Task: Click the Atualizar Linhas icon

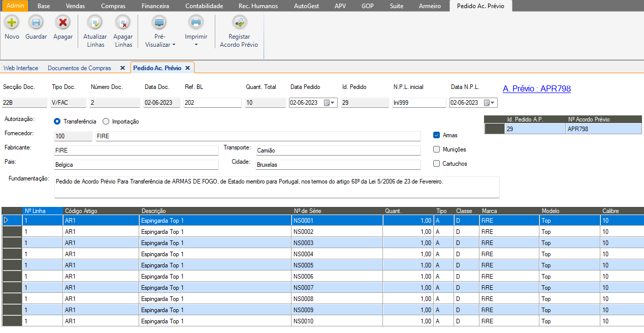Action: [x=95, y=23]
